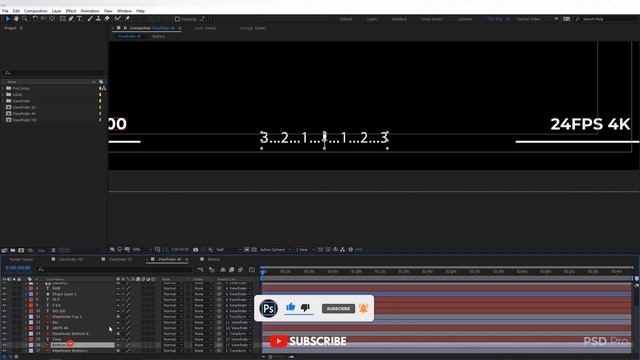Open the Effect menu

click(71, 11)
